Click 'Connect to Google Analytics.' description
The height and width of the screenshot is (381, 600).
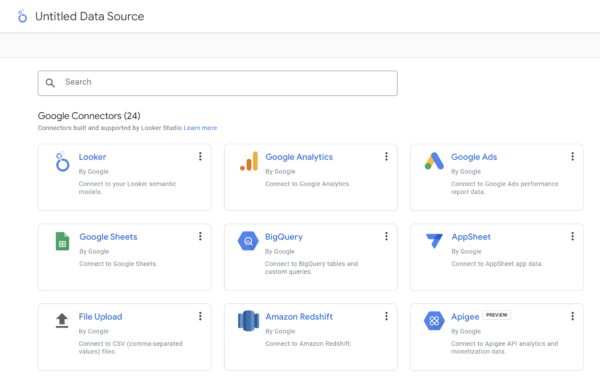click(308, 184)
